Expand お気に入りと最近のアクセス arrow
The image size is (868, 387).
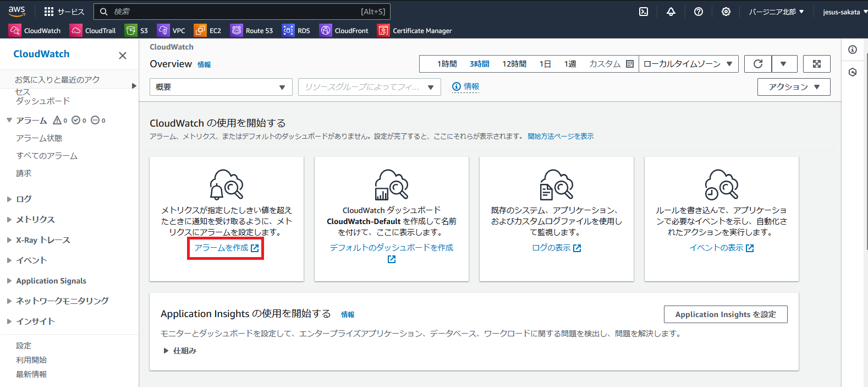coord(134,86)
